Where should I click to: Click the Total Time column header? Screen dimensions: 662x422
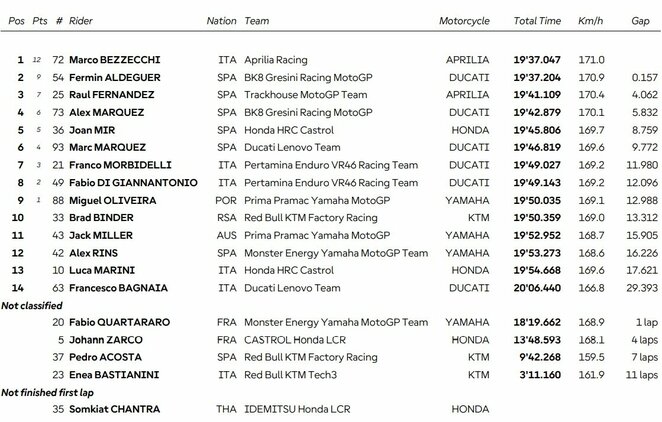click(x=536, y=20)
